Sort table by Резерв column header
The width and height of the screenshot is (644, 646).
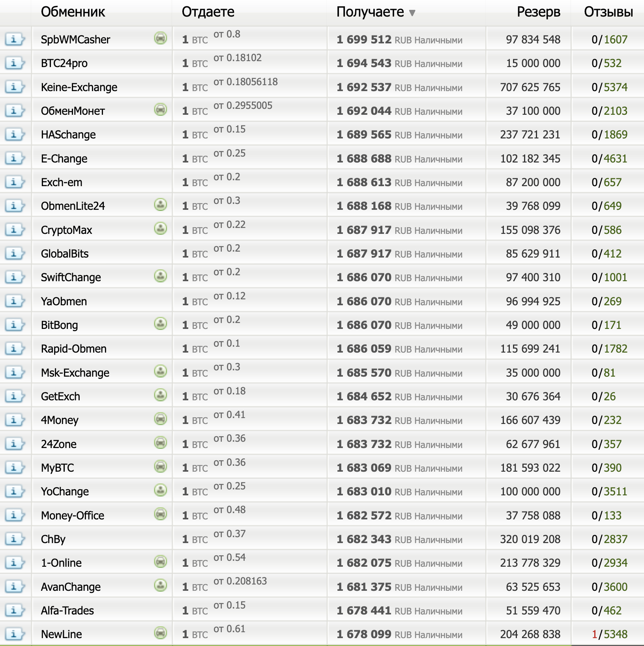(x=538, y=12)
